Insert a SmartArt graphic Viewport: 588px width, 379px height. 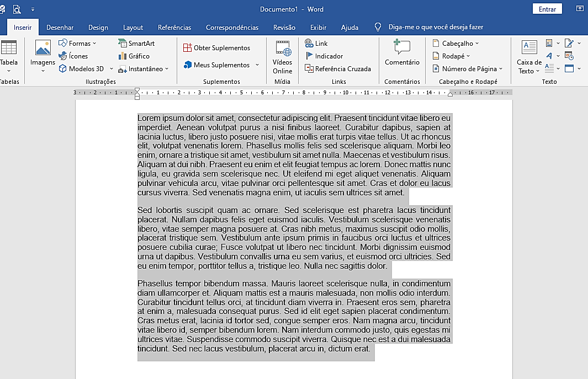(136, 44)
